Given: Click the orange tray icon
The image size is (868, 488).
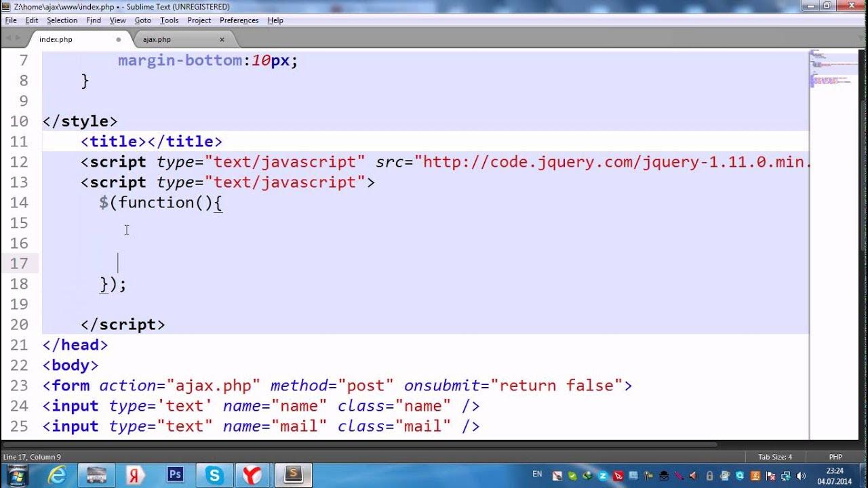Looking at the screenshot, I should pos(755,476).
